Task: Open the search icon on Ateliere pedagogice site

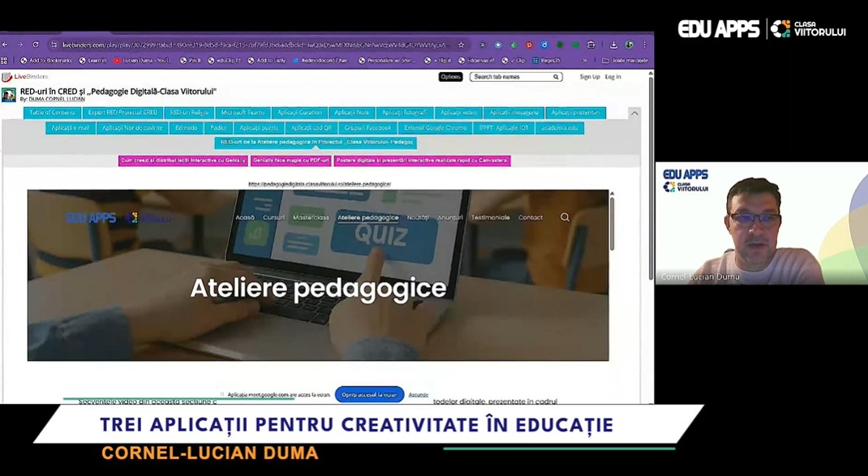Action: (x=565, y=217)
